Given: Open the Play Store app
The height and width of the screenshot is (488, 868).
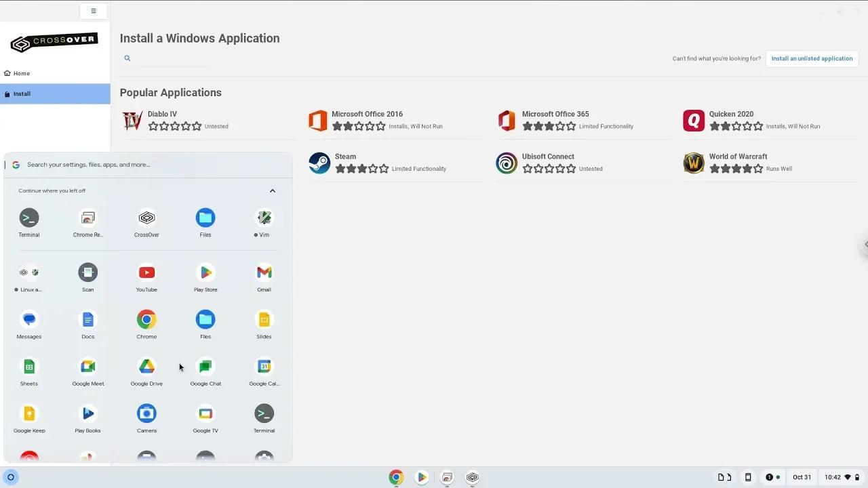Looking at the screenshot, I should coord(205,272).
